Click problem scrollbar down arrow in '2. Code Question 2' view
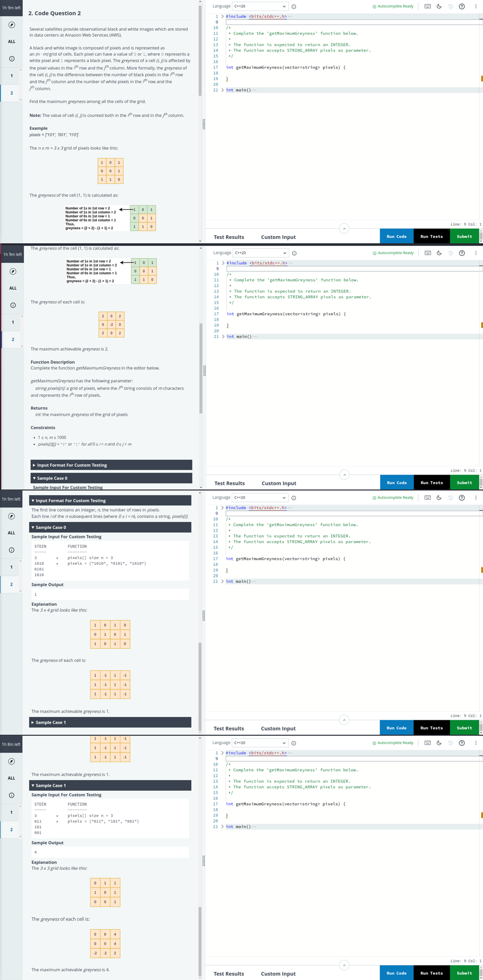Viewport: 483px width, 980px height. [x=200, y=241]
